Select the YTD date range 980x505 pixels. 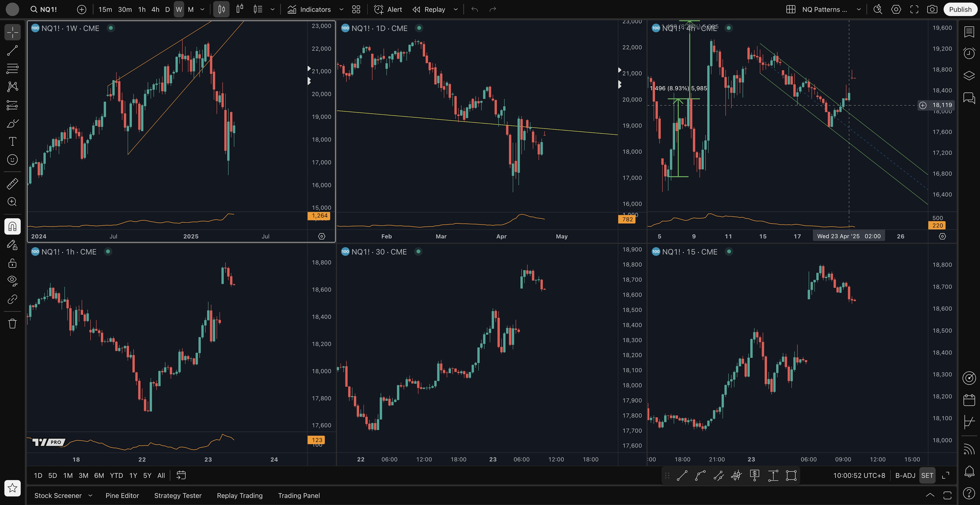(x=116, y=475)
